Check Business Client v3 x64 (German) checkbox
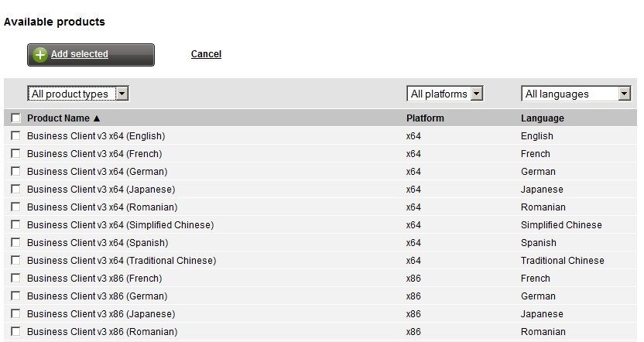 [15, 171]
